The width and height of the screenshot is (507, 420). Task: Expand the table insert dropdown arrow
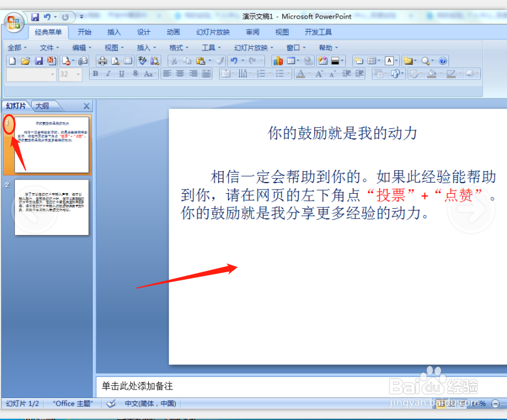[298, 61]
